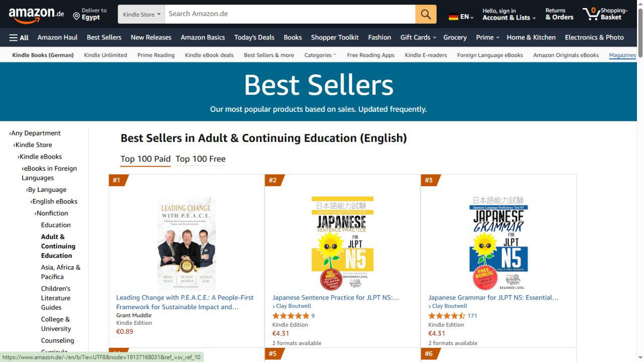Click the hamburger All menu icon
This screenshot has width=644, height=362.
click(12, 37)
